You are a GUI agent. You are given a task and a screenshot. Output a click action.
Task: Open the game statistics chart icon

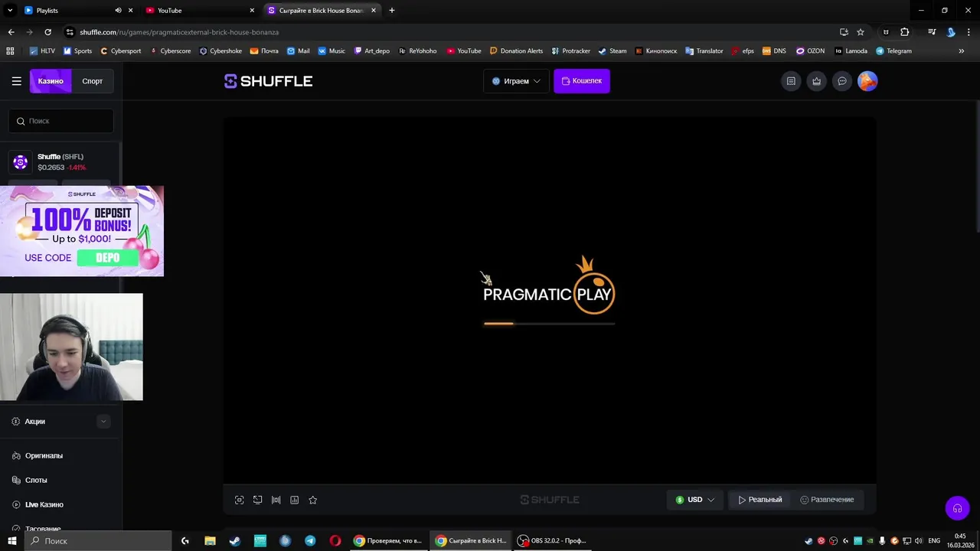pyautogui.click(x=294, y=500)
